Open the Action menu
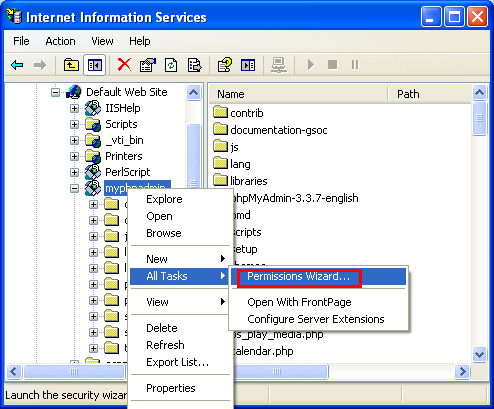 [x=60, y=41]
